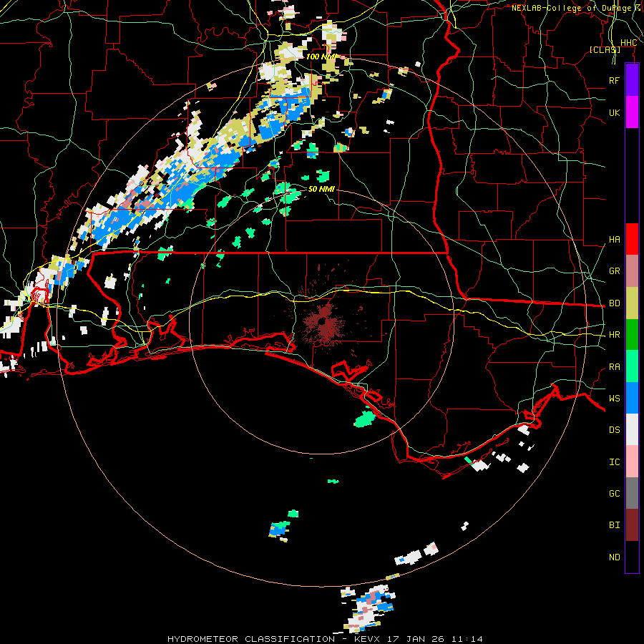Image resolution: width=644 pixels, height=644 pixels.
Task: Pick the dark green HR legend swatch
Action: pos(632,335)
